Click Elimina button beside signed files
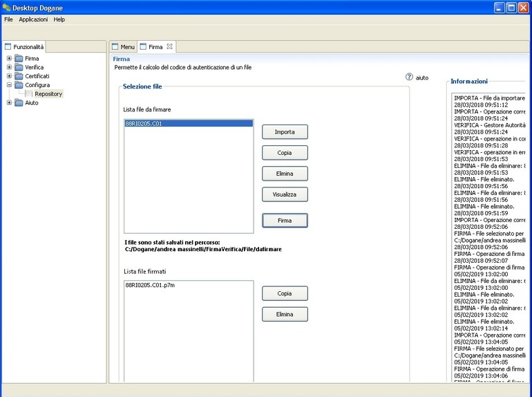This screenshot has width=532, height=397. [285, 314]
